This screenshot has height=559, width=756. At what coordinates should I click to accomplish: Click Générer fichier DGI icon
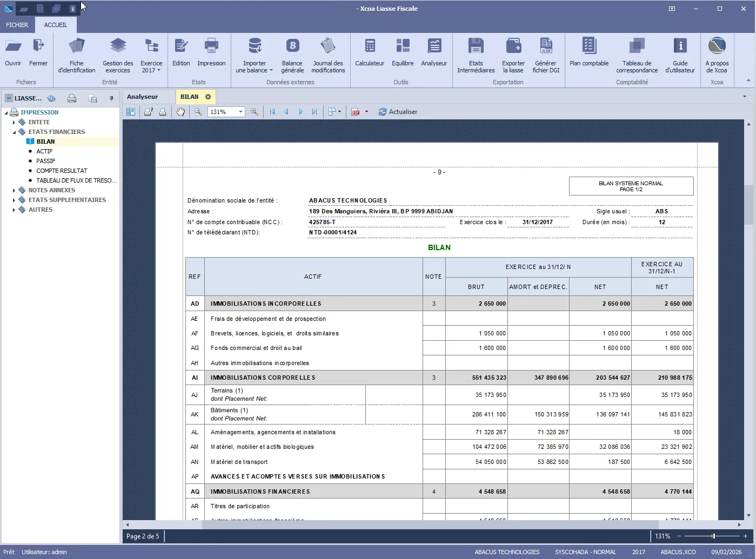546,53
